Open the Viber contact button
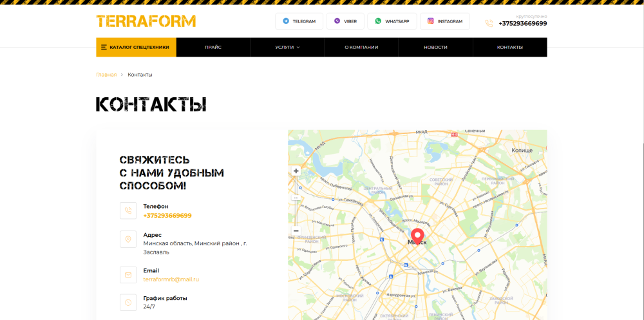This screenshot has width=644, height=320. tap(345, 21)
